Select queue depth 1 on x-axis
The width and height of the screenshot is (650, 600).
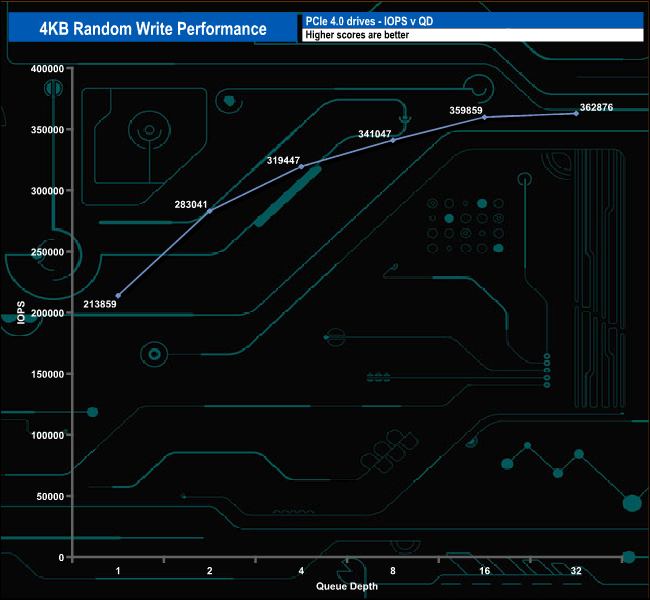coord(118,571)
